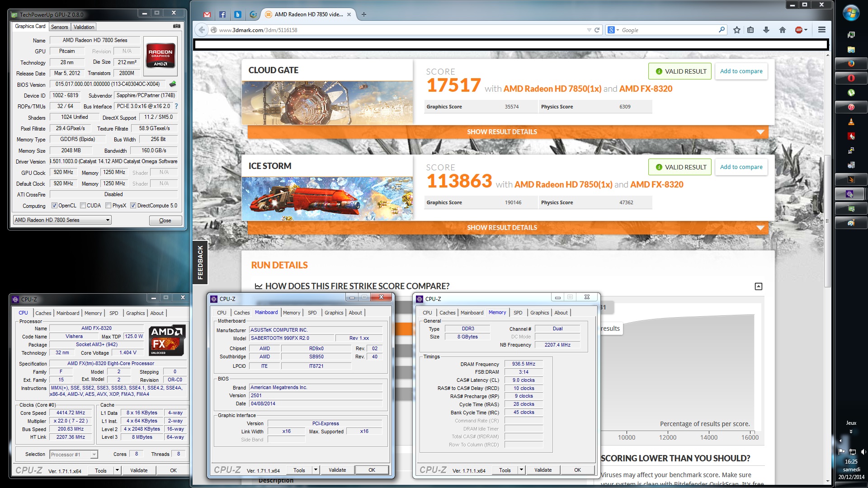Open Firefox hamburger menu
Screen dimensions: 868x488
point(822,30)
